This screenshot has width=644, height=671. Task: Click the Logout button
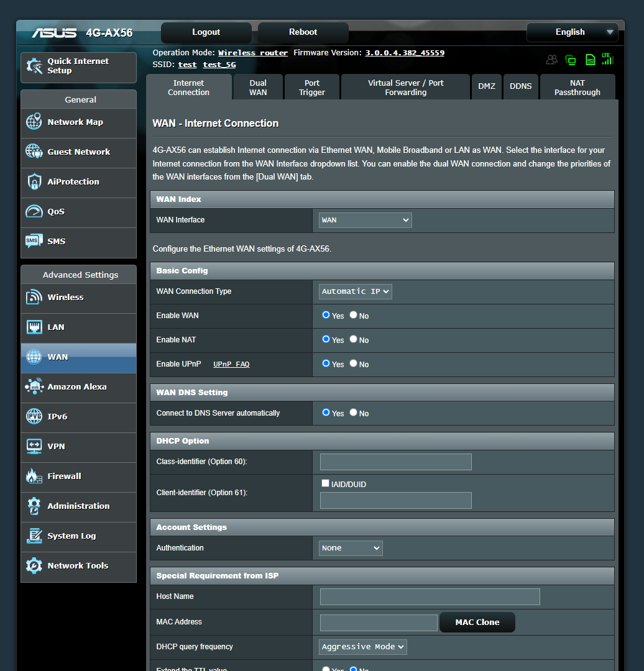pyautogui.click(x=206, y=32)
